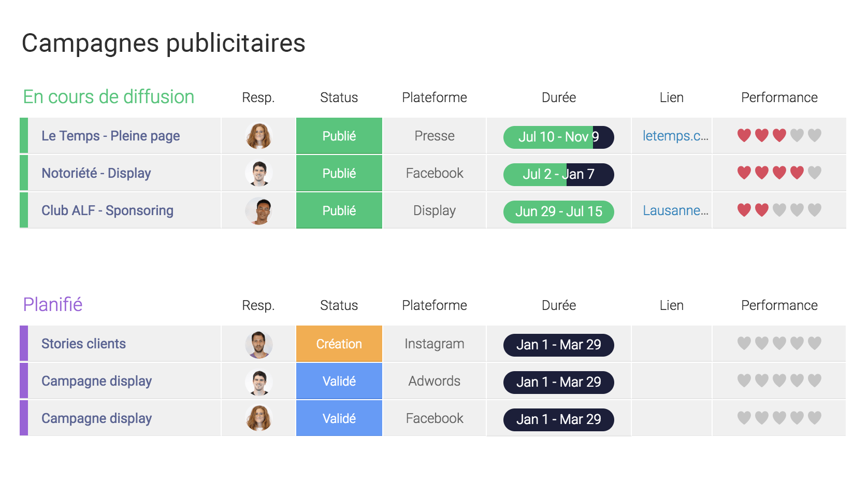
Task: Give Stories clients a one-heart rating
Action: point(744,343)
